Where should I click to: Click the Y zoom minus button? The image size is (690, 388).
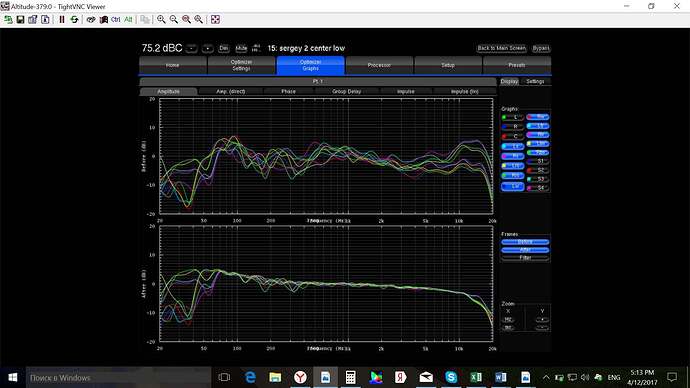pos(542,328)
